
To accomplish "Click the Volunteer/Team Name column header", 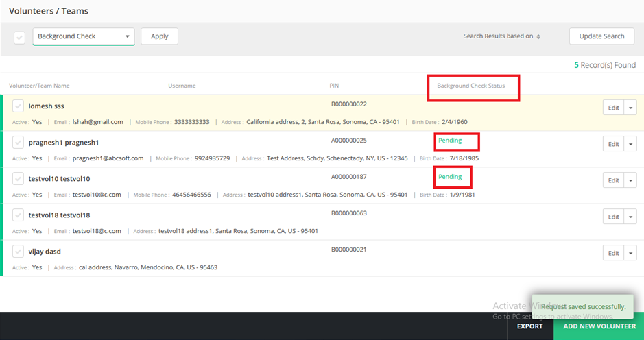I will coord(39,86).
